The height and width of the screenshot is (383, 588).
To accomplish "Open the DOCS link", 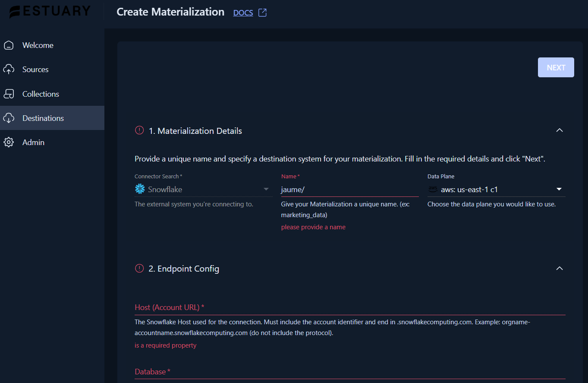I will tap(243, 13).
